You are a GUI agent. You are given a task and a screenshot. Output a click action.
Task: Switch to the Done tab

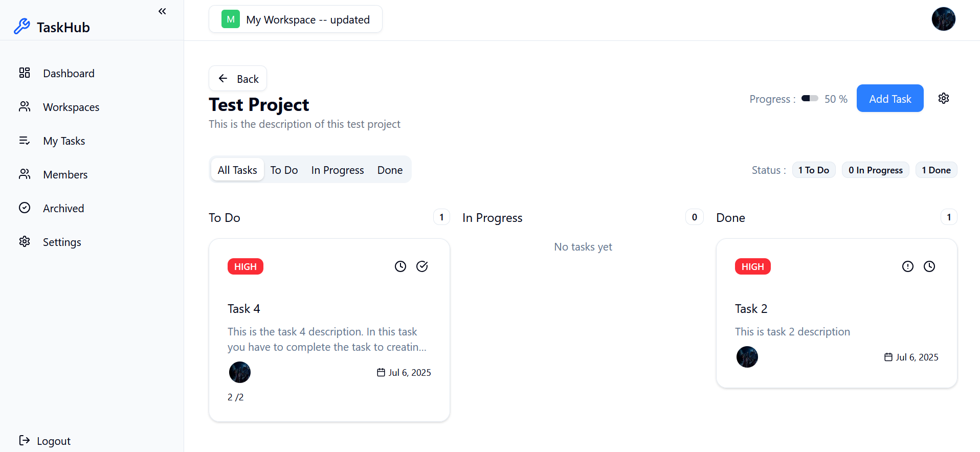(390, 170)
